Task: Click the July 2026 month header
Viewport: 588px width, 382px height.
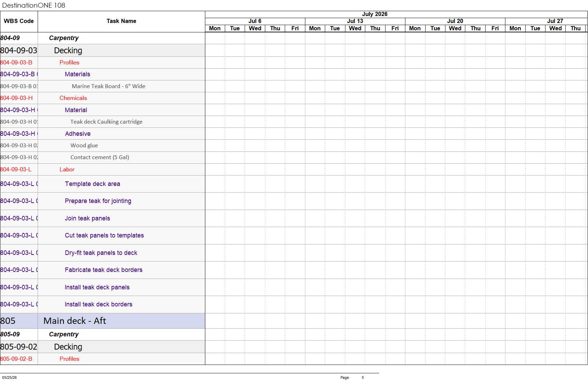Action: pyautogui.click(x=375, y=14)
